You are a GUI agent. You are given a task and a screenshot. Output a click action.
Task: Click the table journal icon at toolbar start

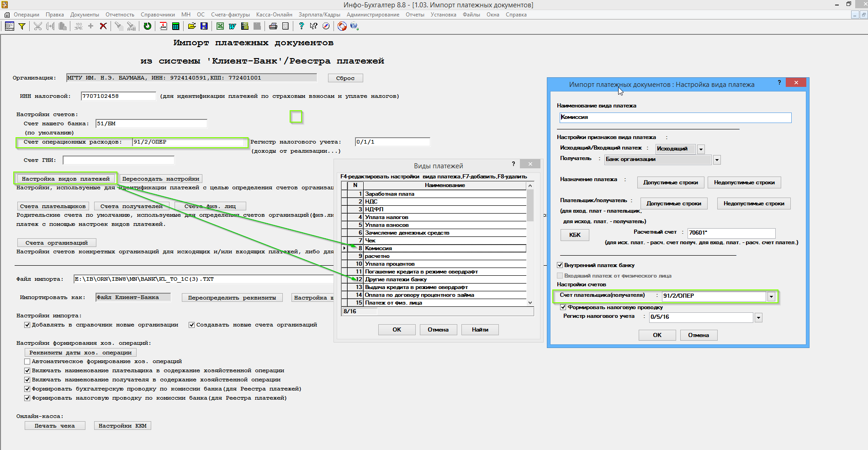(9, 26)
